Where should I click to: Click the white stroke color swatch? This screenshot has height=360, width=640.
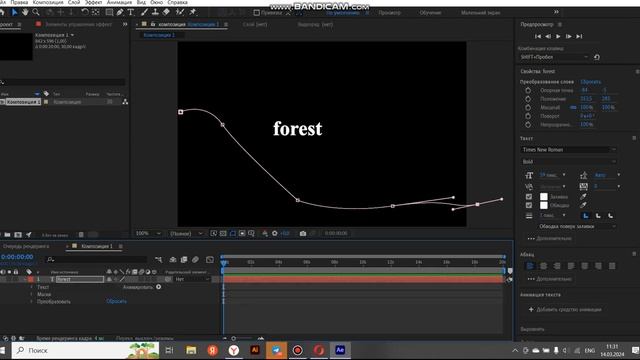pyautogui.click(x=544, y=205)
